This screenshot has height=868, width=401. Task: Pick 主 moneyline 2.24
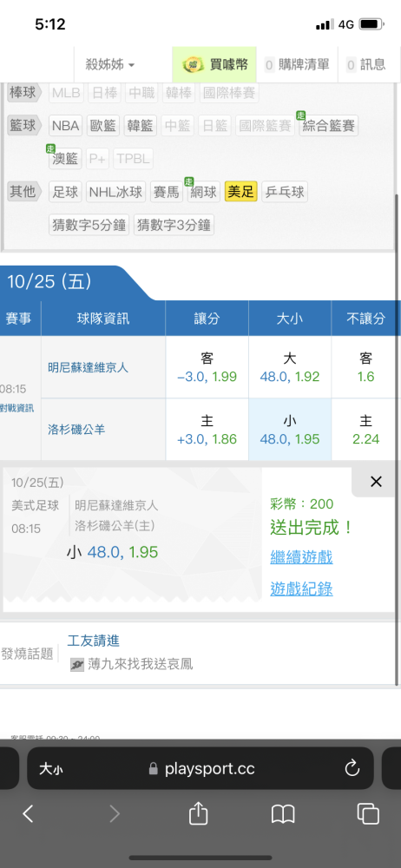[365, 430]
